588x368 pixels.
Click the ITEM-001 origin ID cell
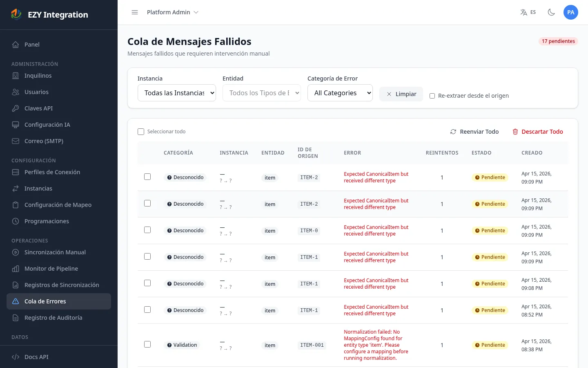[x=312, y=345]
